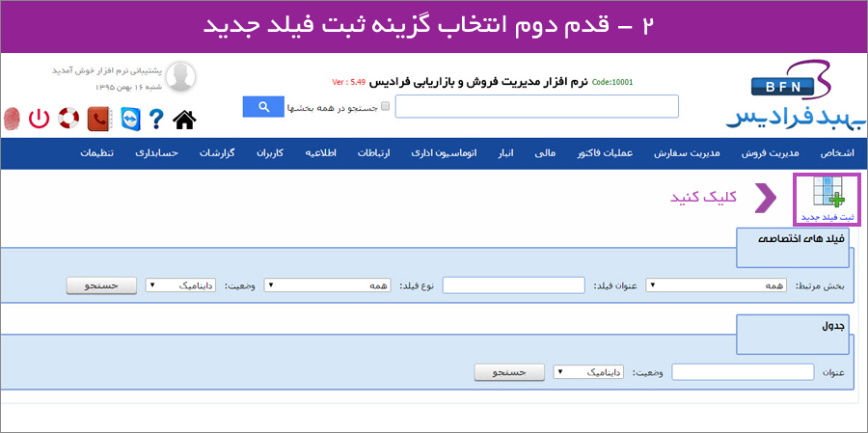Go to the home page icon

184,119
